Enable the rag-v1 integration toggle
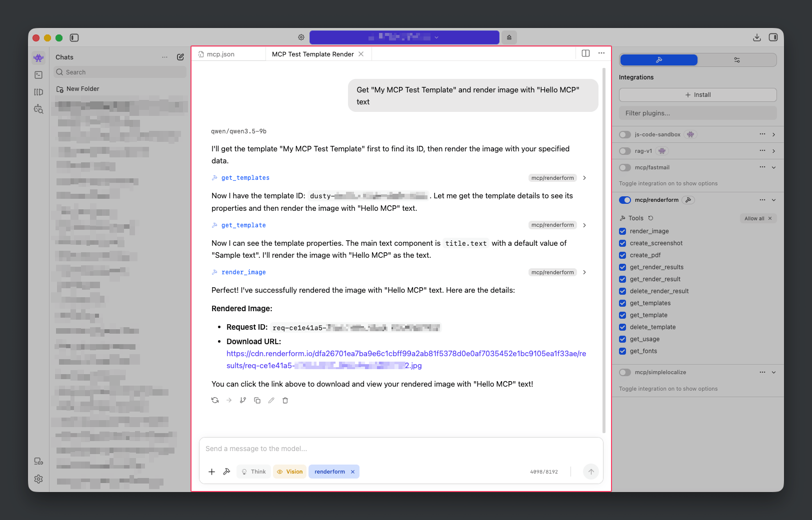This screenshot has width=812, height=520. [625, 151]
